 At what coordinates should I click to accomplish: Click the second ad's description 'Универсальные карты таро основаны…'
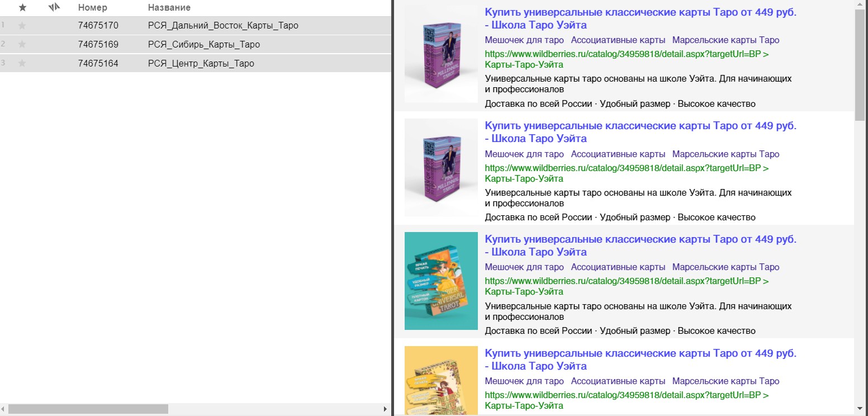(x=638, y=198)
